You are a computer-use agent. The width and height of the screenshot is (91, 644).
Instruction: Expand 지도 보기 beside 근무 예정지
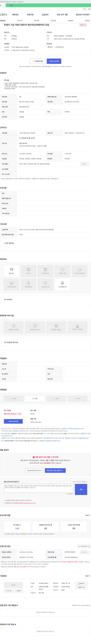coord(84,164)
